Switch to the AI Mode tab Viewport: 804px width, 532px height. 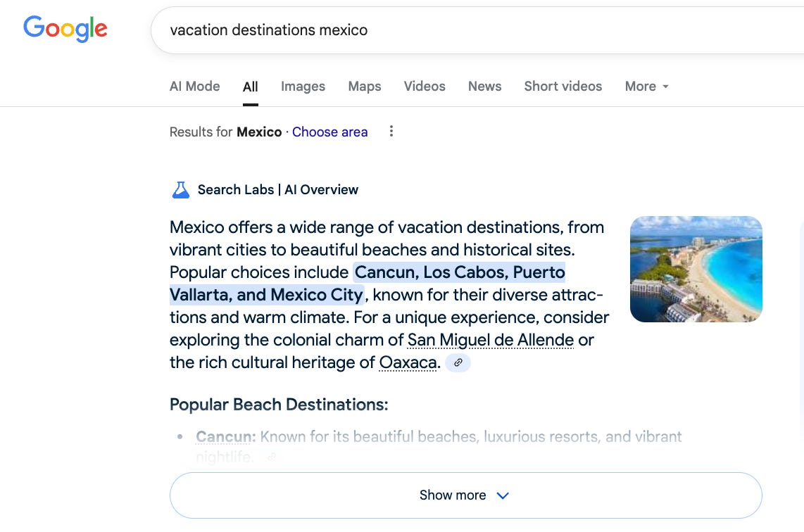[x=195, y=86]
